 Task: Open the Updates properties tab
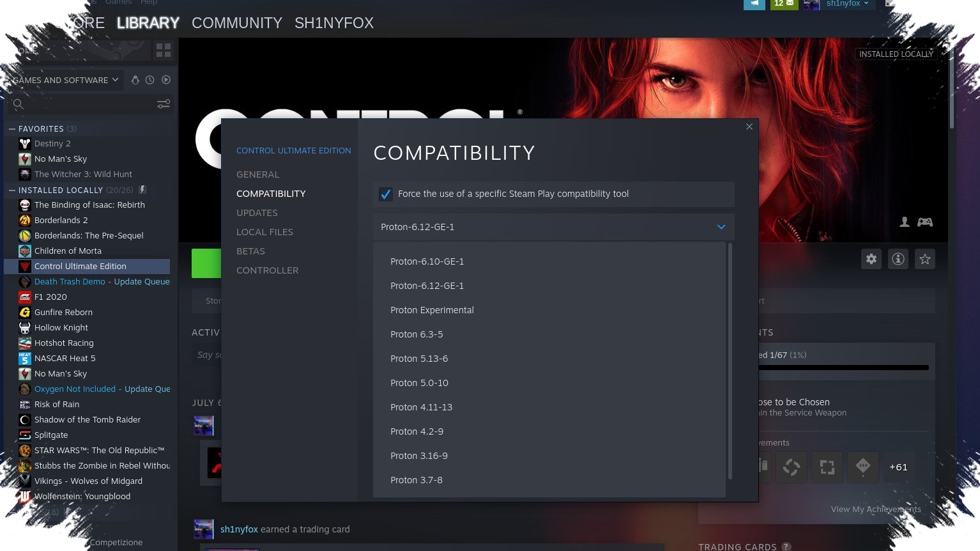tap(257, 213)
